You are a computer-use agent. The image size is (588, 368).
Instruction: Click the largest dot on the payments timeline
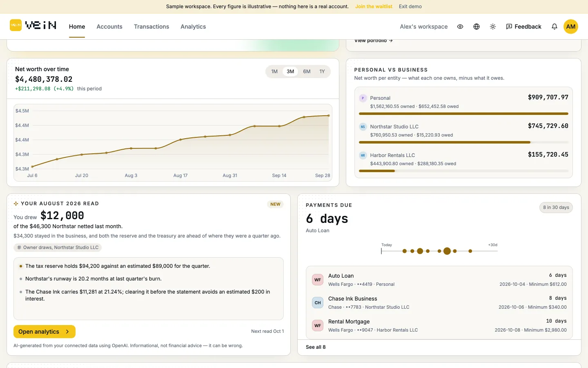pos(447,251)
